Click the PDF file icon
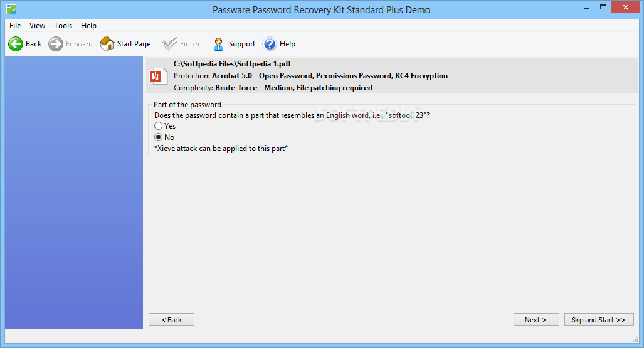Viewport: 644px width, 348px height. (x=158, y=76)
